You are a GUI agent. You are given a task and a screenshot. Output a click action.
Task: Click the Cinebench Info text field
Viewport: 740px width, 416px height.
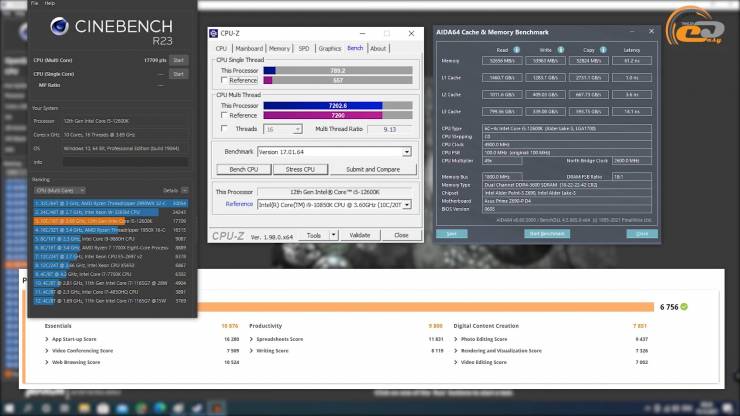(125, 162)
